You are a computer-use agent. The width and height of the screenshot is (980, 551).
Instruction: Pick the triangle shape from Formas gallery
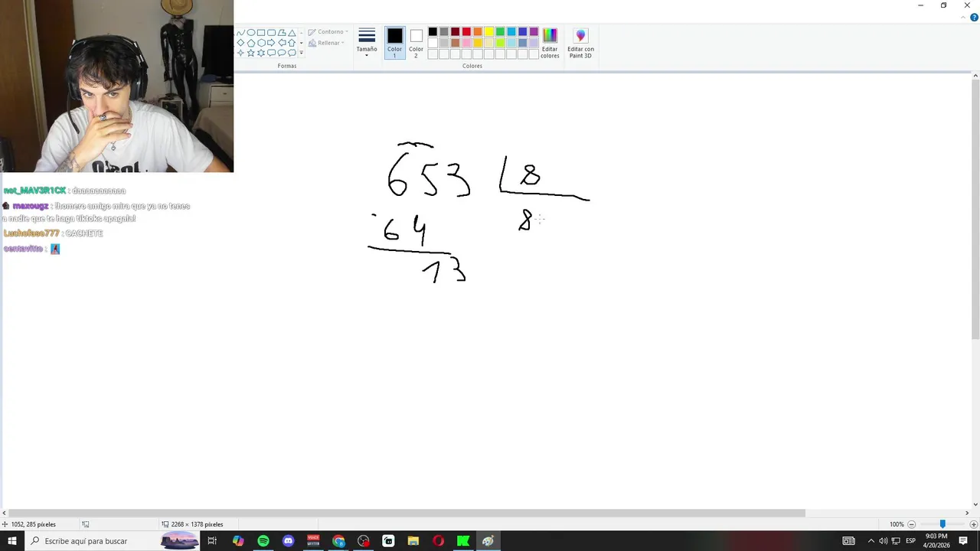pos(292,33)
